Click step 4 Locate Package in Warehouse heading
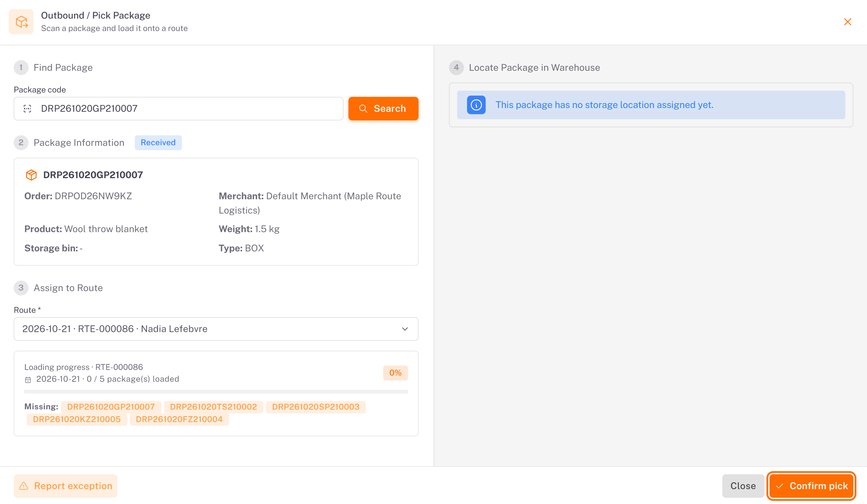This screenshot has width=867, height=504. point(534,68)
